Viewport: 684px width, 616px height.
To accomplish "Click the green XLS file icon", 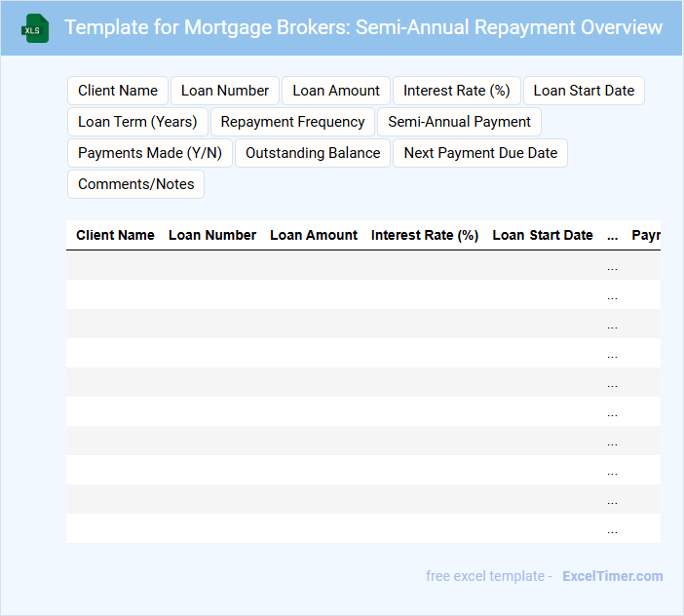I will [x=35, y=28].
